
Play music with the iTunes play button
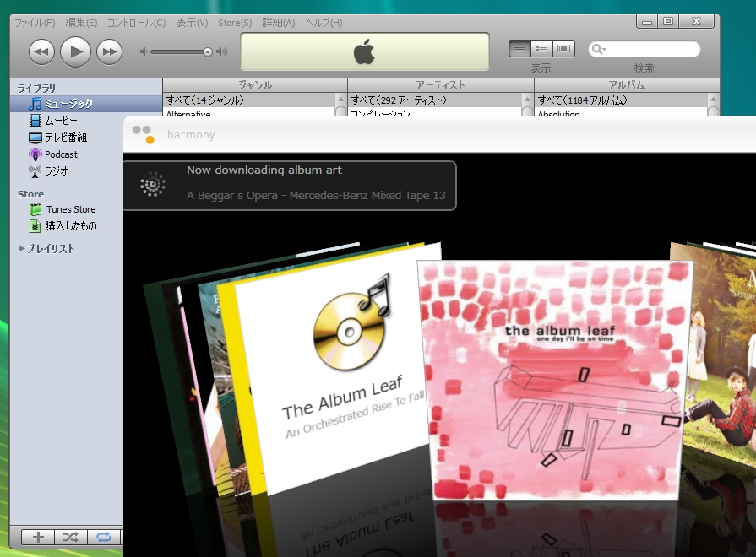click(x=75, y=51)
